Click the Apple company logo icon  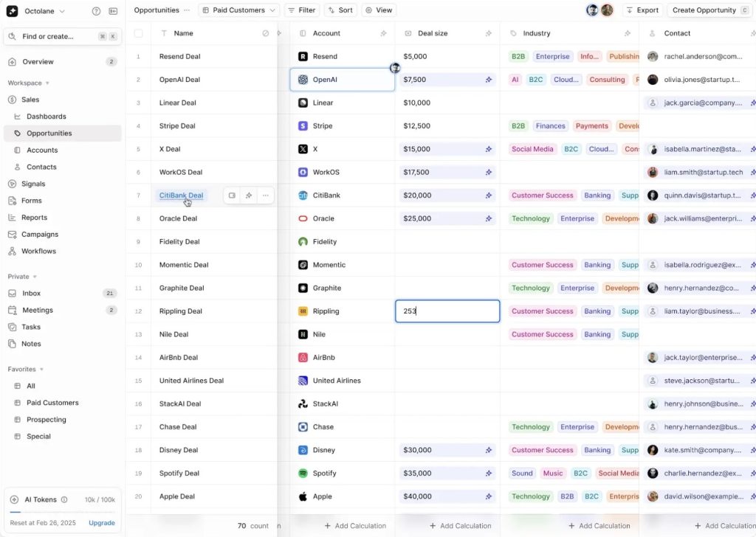pyautogui.click(x=303, y=496)
